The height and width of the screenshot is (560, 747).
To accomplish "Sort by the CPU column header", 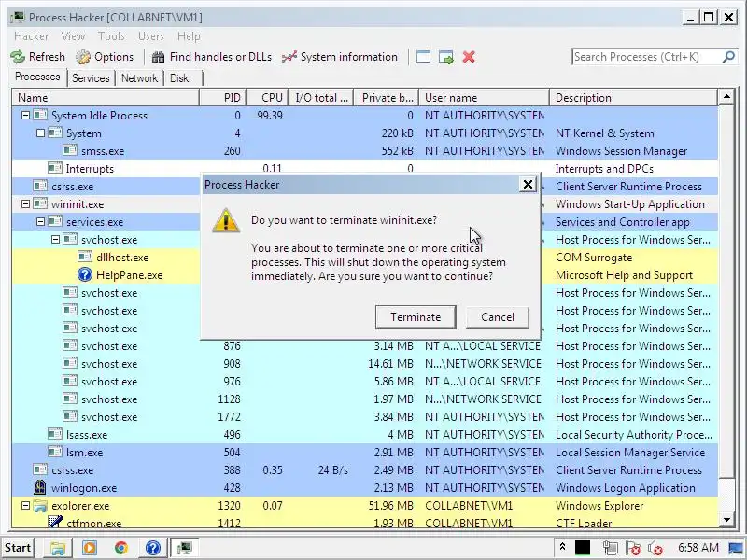I will (x=267, y=98).
